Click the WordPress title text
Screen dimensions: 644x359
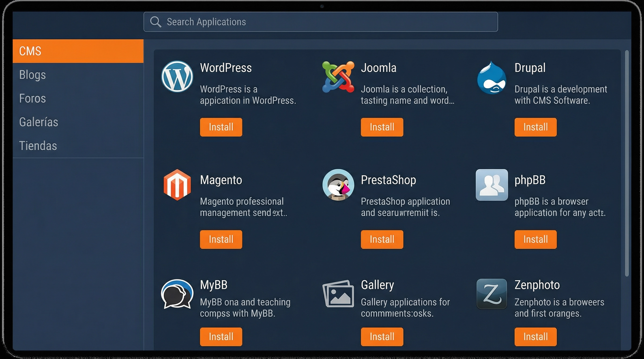226,68
